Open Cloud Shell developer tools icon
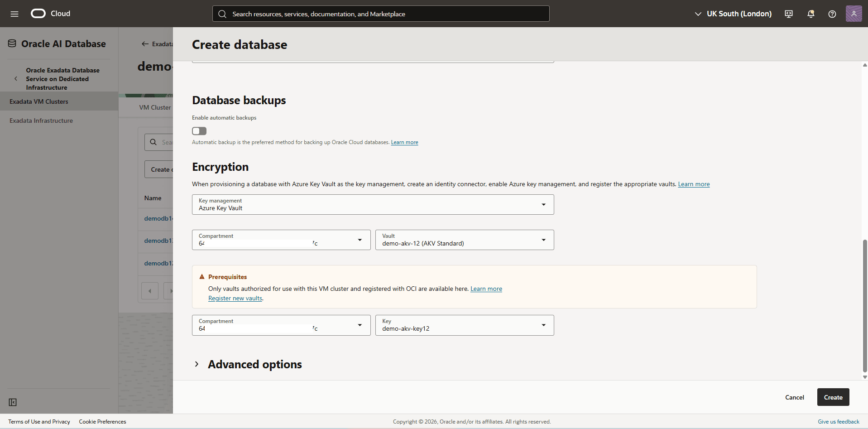Screen dimensions: 868x429 (788, 14)
